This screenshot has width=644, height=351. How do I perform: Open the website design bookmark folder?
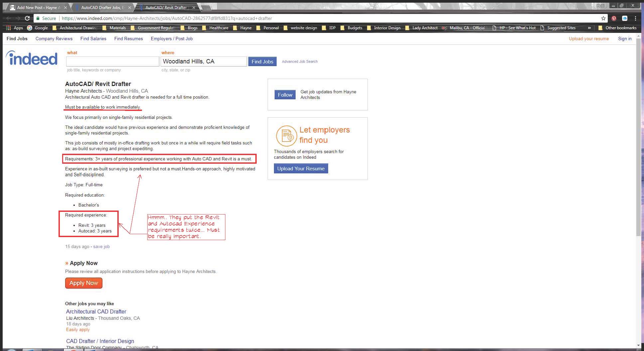pyautogui.click(x=301, y=28)
